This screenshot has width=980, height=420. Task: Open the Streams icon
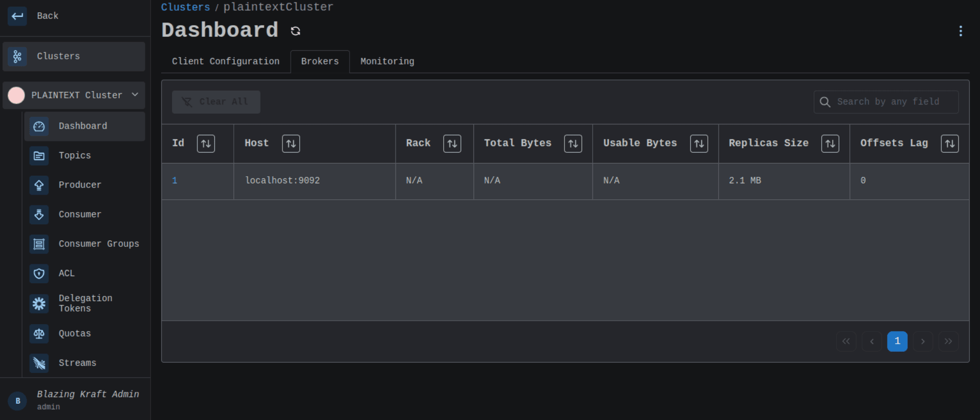pyautogui.click(x=39, y=363)
